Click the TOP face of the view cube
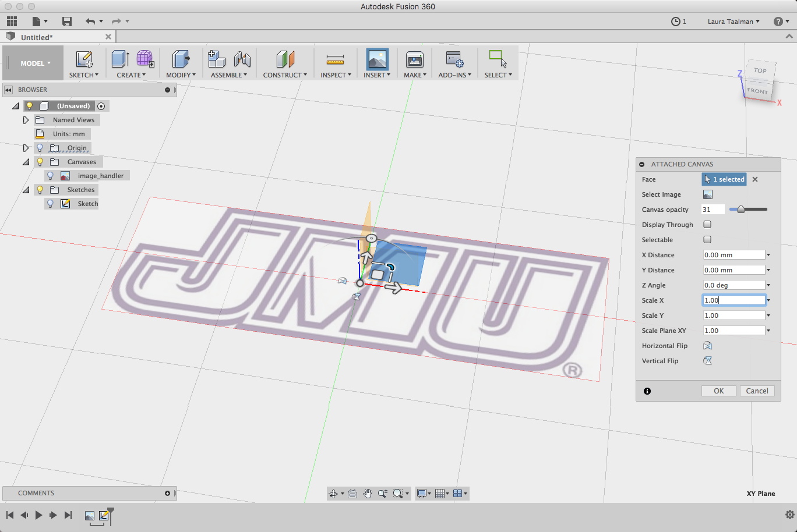The height and width of the screenshot is (532, 797). (x=760, y=70)
